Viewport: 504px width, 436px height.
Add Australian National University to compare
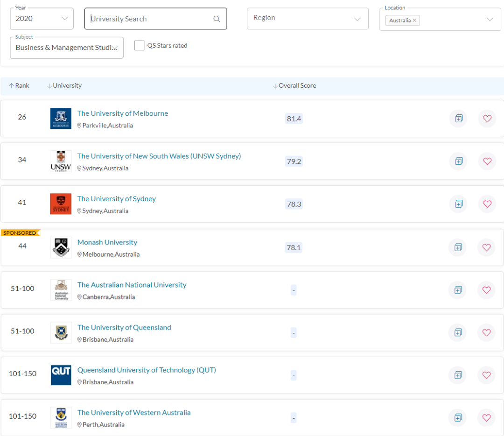tap(458, 290)
